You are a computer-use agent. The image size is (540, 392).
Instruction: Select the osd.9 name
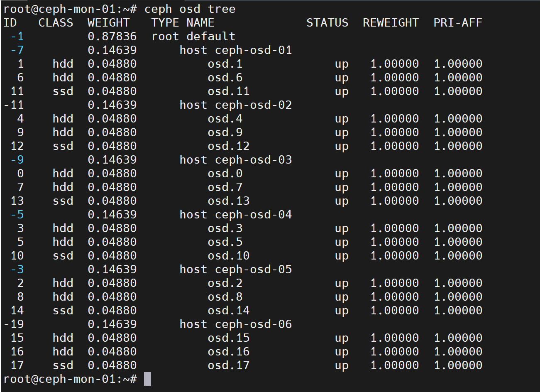coord(225,132)
